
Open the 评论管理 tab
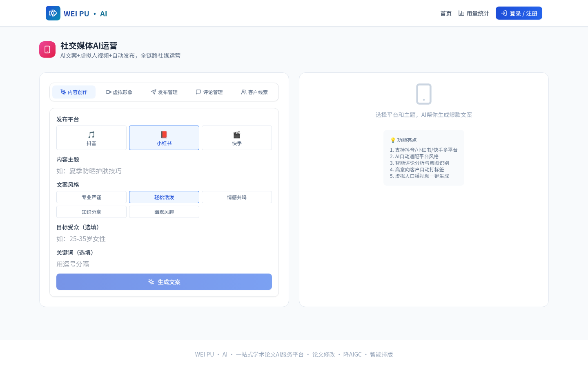tap(209, 92)
